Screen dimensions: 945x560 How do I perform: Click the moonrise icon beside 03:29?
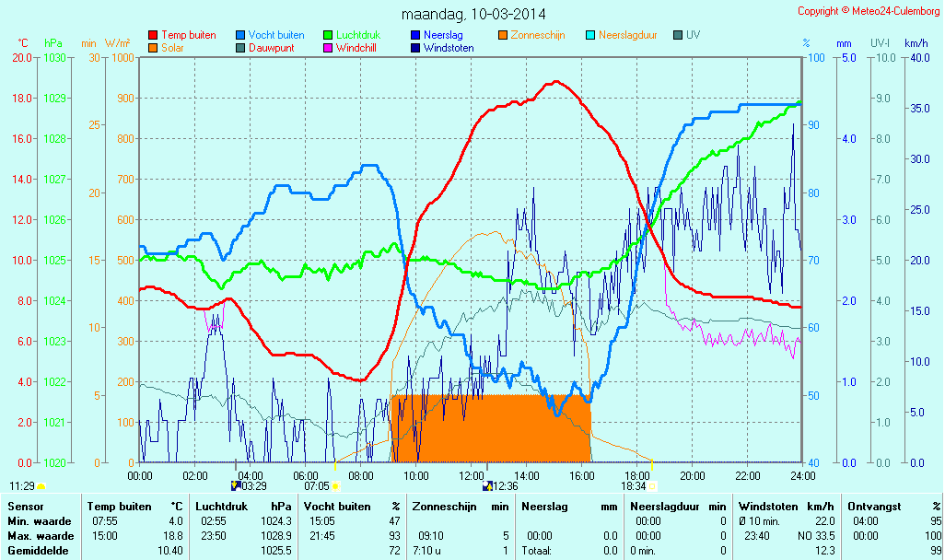[234, 485]
